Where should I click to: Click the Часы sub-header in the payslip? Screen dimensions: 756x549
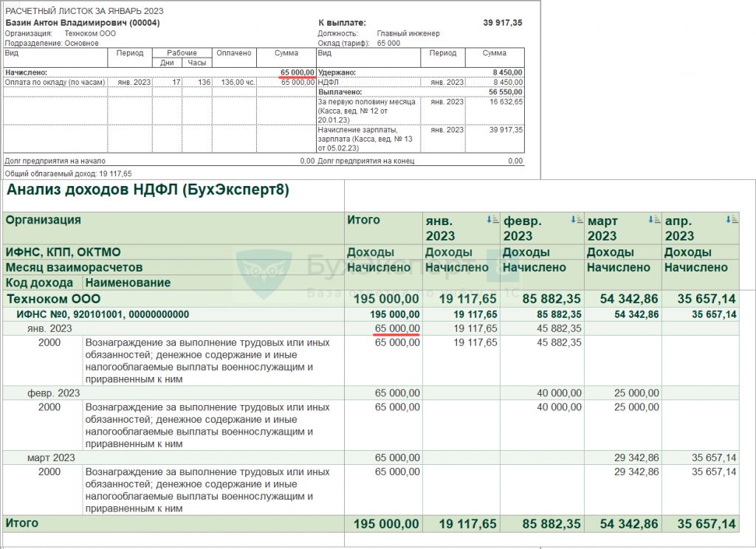pyautogui.click(x=196, y=63)
